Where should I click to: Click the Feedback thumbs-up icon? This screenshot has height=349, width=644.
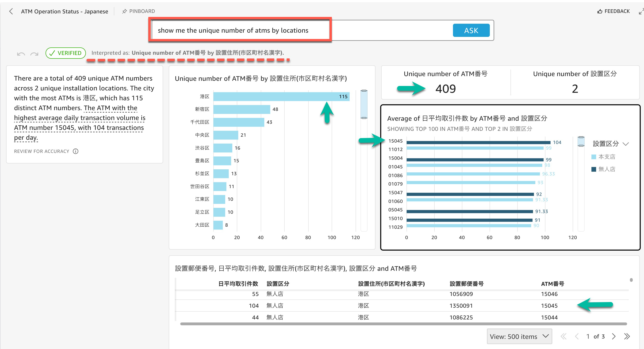point(599,11)
